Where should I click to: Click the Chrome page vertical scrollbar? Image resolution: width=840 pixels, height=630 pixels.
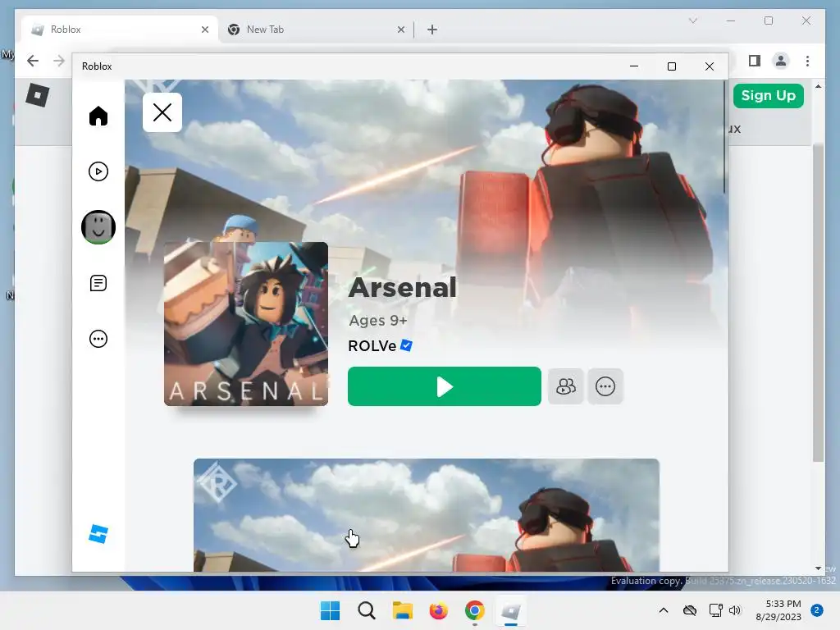tap(818, 303)
